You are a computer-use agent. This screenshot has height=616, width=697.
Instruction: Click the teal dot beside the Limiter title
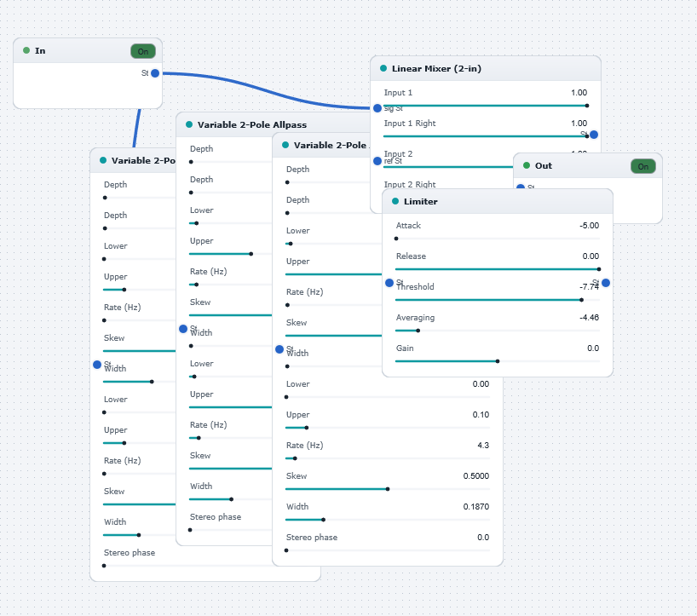pyautogui.click(x=395, y=201)
